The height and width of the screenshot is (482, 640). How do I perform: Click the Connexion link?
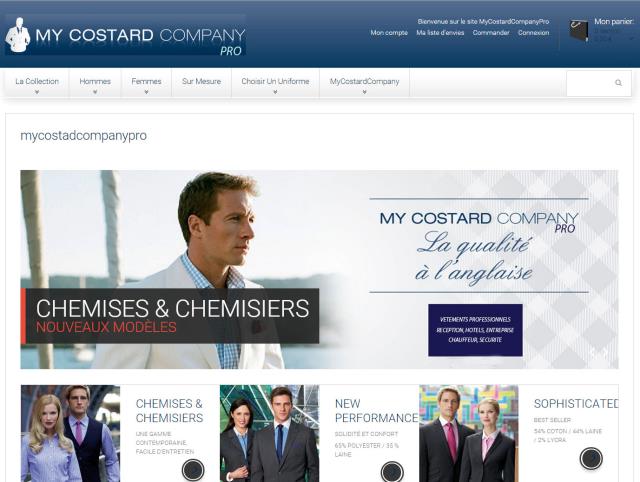(x=533, y=33)
